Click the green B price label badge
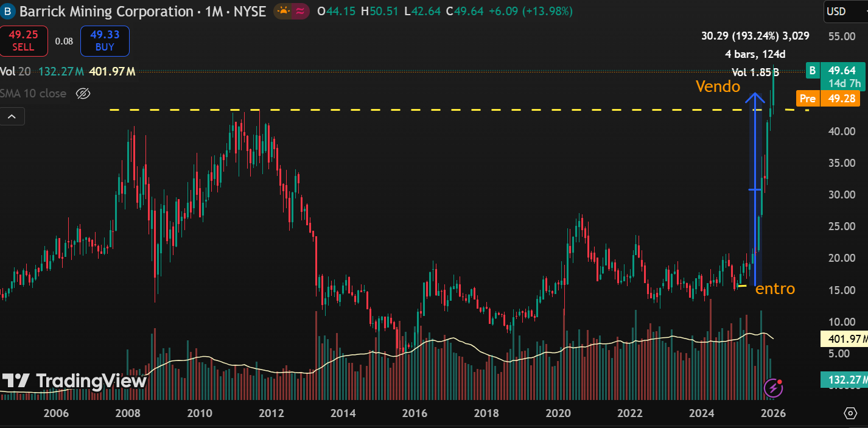The height and width of the screenshot is (428, 868). pos(812,71)
